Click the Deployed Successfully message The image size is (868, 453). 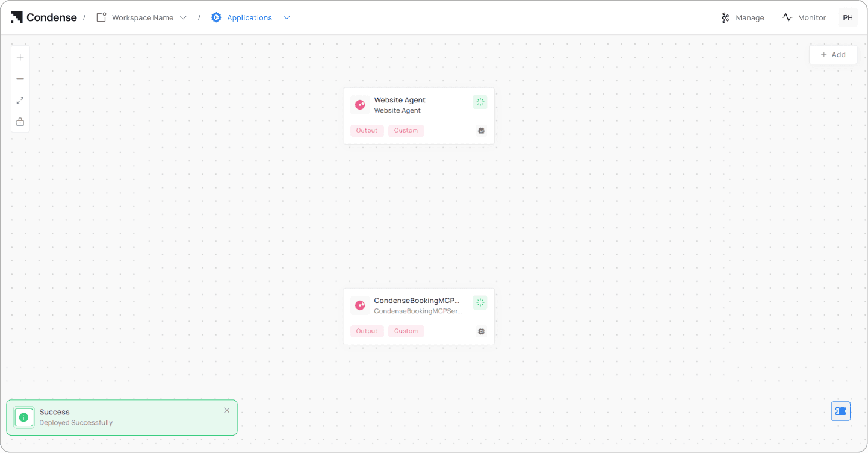[76, 423]
